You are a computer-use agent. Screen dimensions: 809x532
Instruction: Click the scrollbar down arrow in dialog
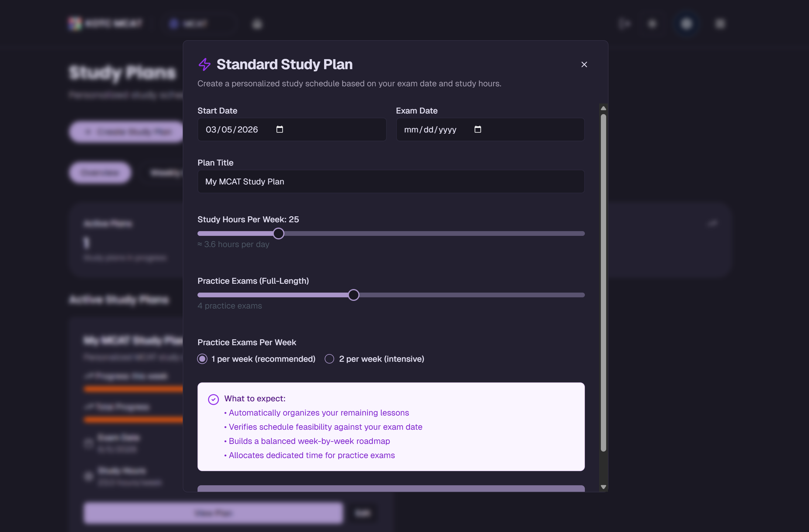(x=603, y=487)
